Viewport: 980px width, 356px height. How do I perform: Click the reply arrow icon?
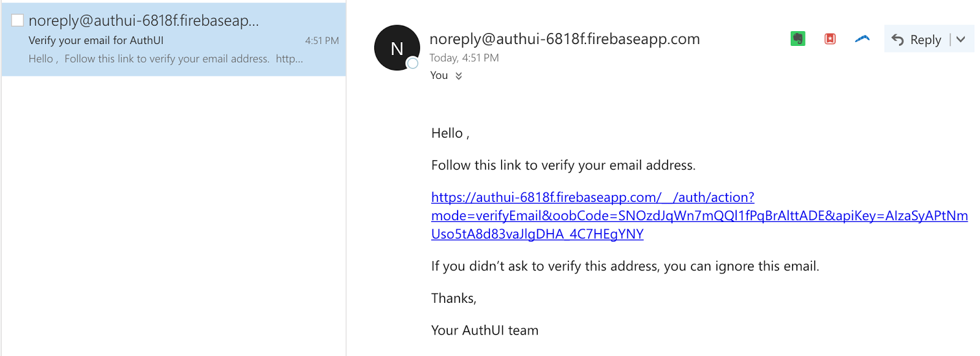[x=898, y=40]
